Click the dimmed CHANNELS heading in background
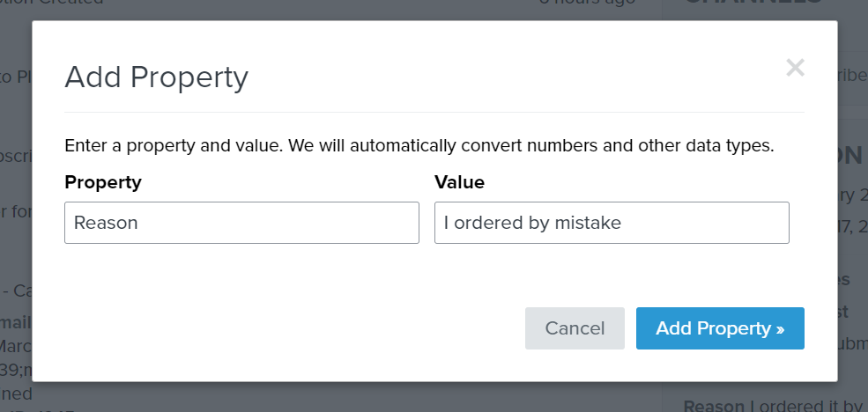 coord(753,3)
